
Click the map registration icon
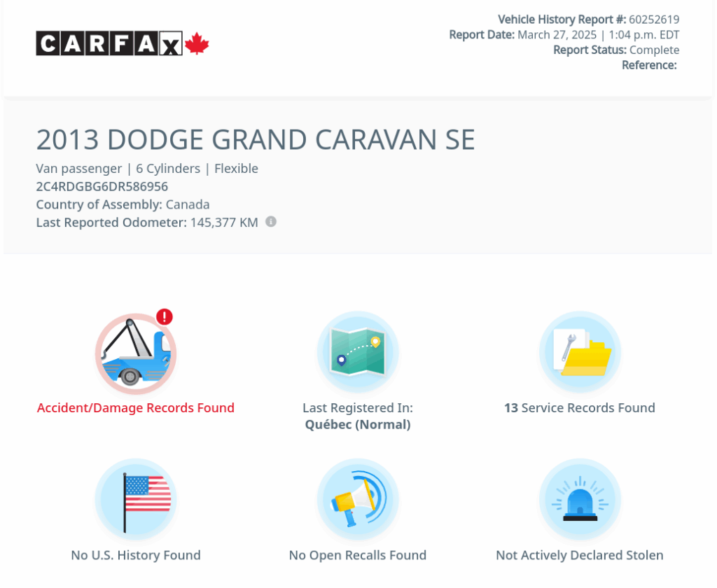point(358,352)
